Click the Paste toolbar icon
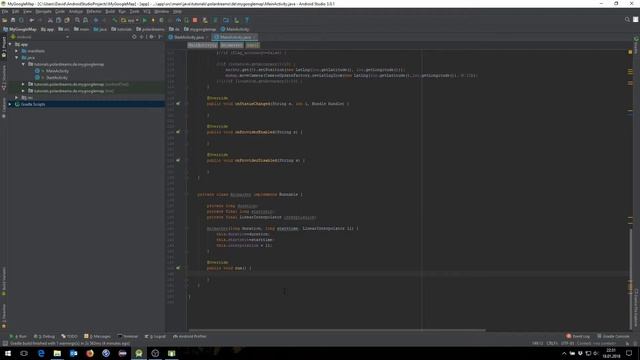This screenshot has height=360, width=640. (x=67, y=20)
